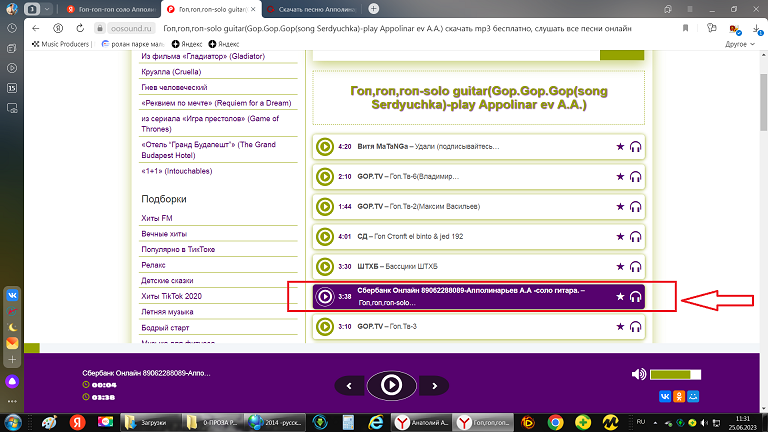The image size is (768, 432).
Task: Open the Game of Thrones soundtrack link
Action: [210, 123]
